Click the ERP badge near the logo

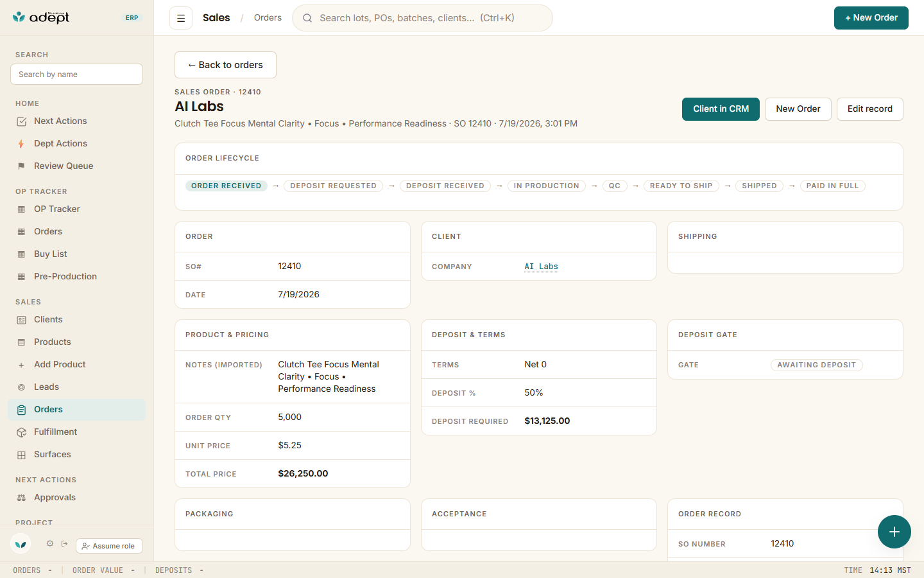coord(132,18)
